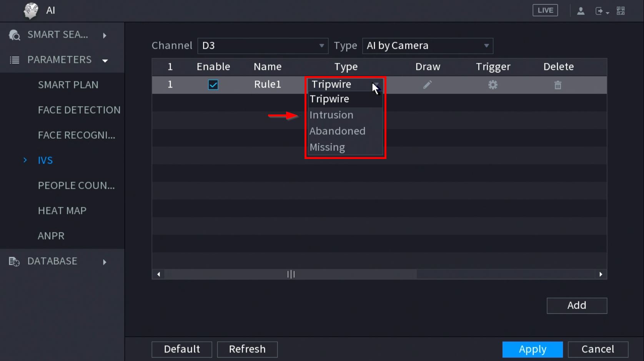644x361 pixels.
Task: Switch to LIVE view
Action: click(x=545, y=10)
